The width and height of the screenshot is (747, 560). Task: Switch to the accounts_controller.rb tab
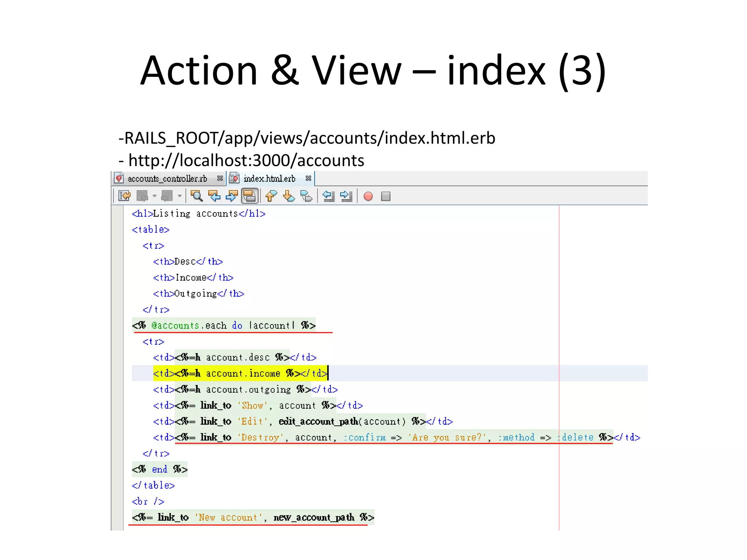(167, 179)
